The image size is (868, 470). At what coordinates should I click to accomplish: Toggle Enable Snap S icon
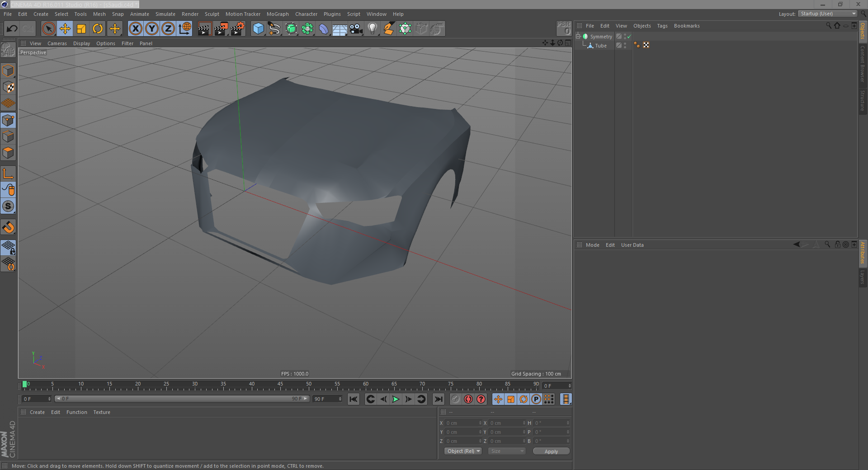8,207
